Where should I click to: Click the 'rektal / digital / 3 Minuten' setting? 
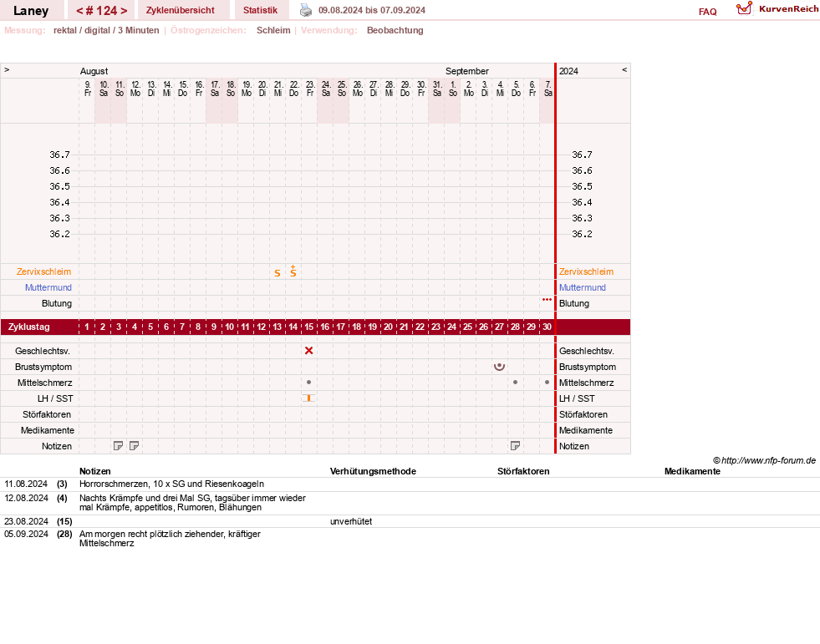click(106, 30)
